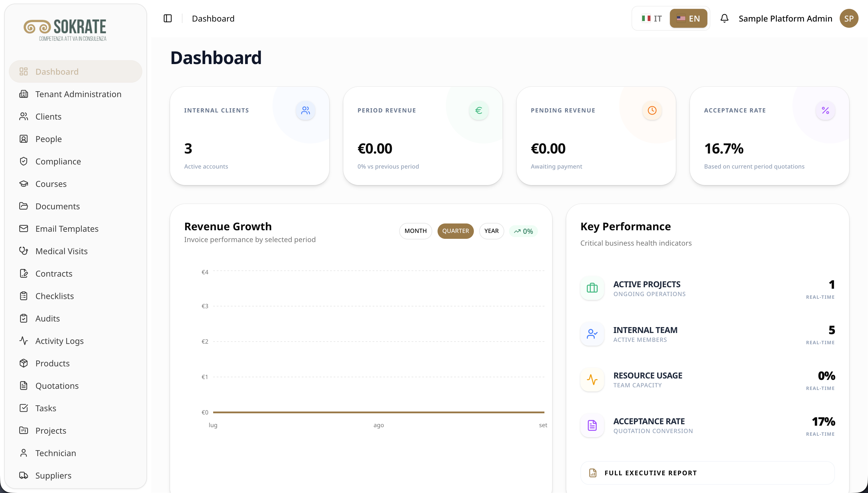868x493 pixels.
Task: Open Clients section
Action: [76, 116]
